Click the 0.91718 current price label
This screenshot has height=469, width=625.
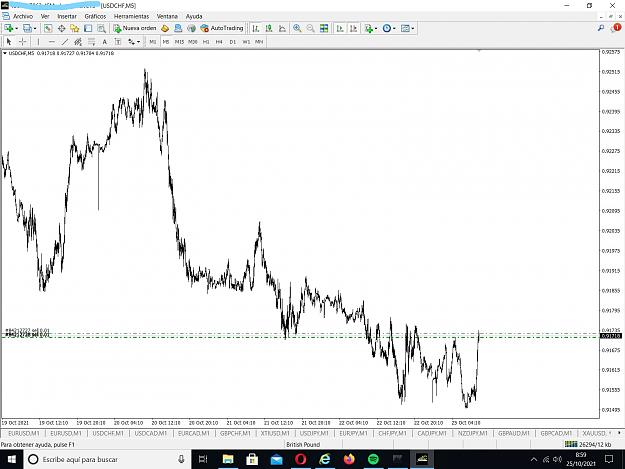pos(611,336)
